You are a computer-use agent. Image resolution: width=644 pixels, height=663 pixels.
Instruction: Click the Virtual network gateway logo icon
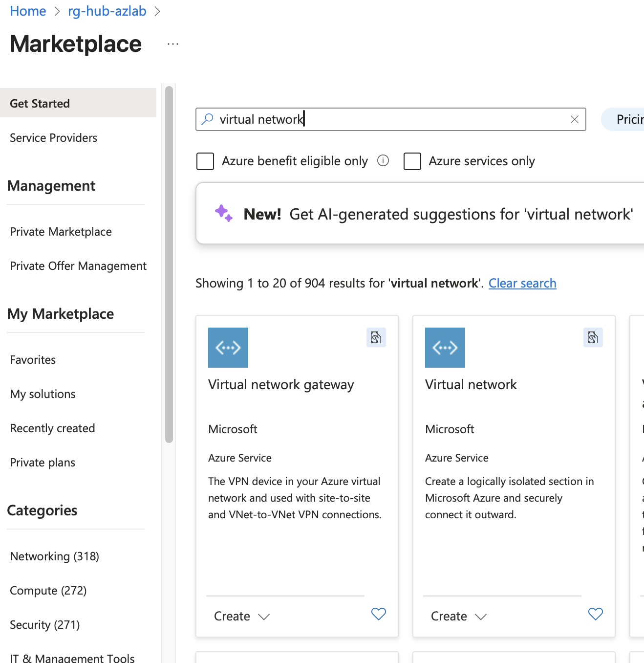pyautogui.click(x=228, y=348)
